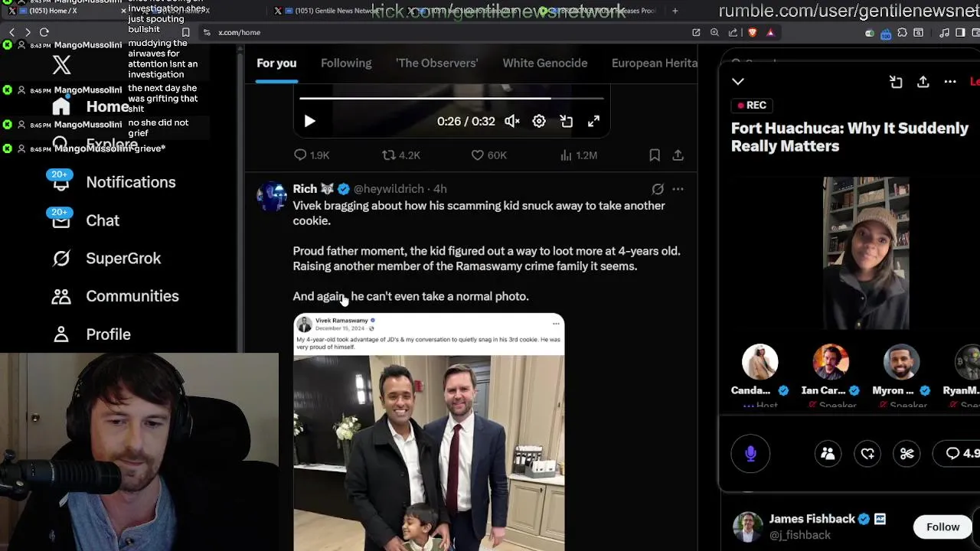Screen dimensions: 980x551
Task: Open James Fishback's profile name
Action: point(812,519)
